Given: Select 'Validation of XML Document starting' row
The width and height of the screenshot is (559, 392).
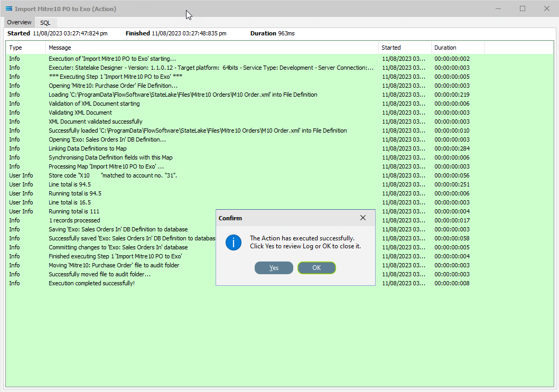Looking at the screenshot, I should tap(279, 104).
